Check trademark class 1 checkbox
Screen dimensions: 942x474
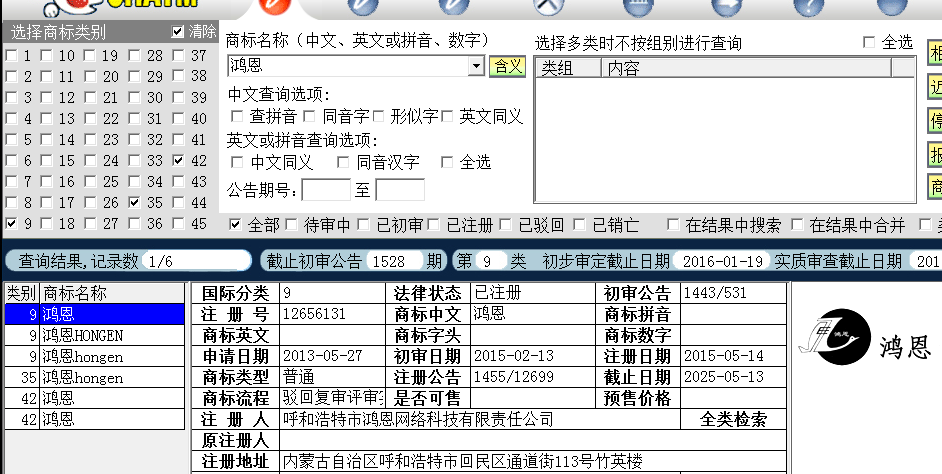pyautogui.click(x=11, y=56)
